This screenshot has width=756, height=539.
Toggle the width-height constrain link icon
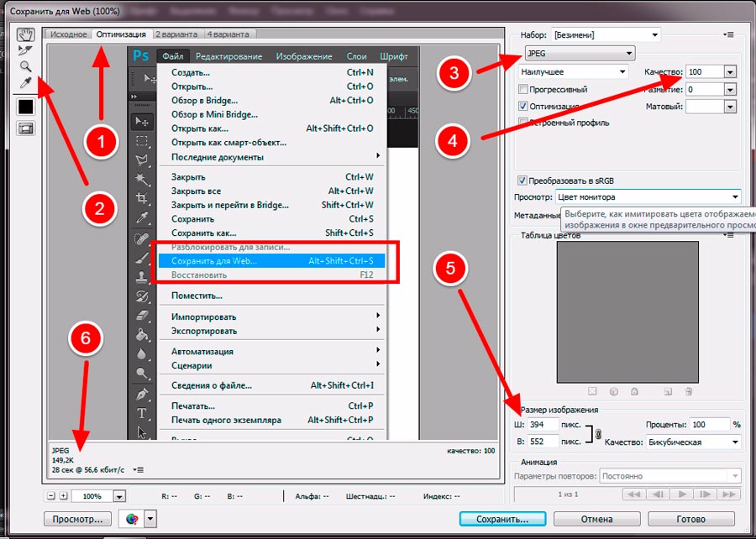(598, 434)
